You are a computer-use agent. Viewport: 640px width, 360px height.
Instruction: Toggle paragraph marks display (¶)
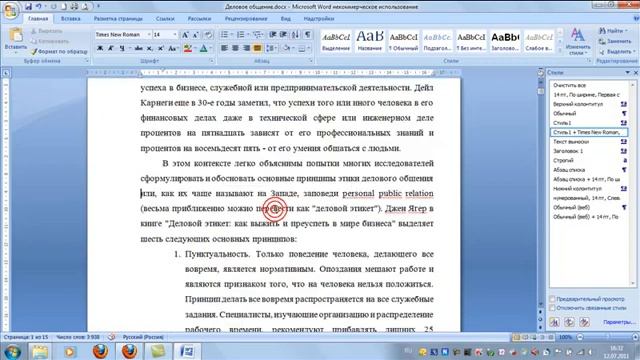[x=308, y=35]
